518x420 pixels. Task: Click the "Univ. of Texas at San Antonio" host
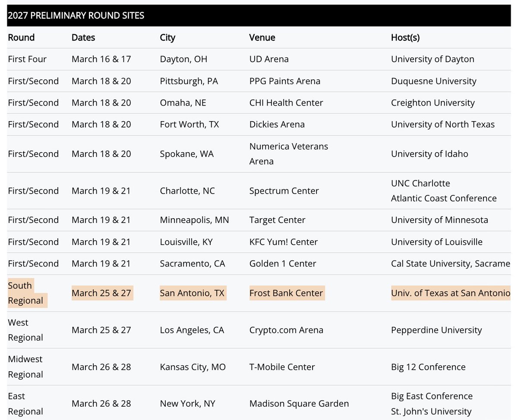pos(451,293)
